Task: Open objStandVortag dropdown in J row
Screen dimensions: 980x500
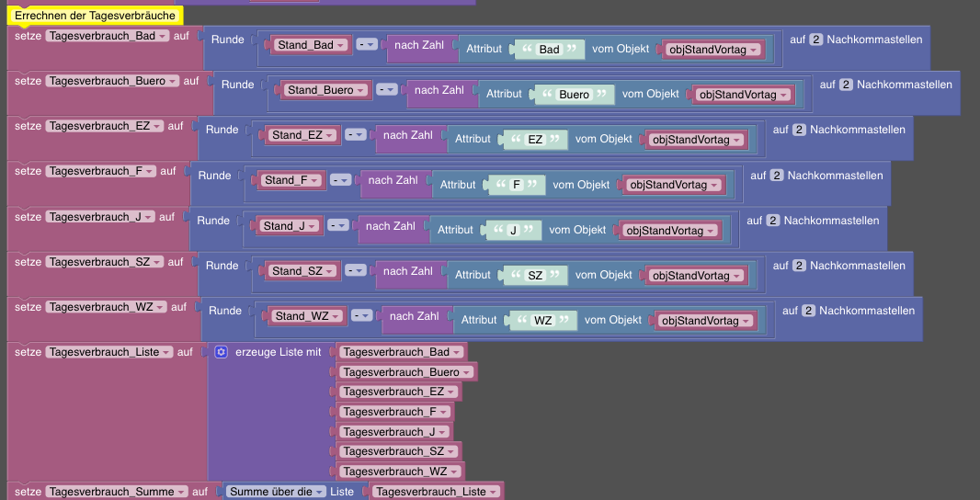Action: tap(670, 232)
